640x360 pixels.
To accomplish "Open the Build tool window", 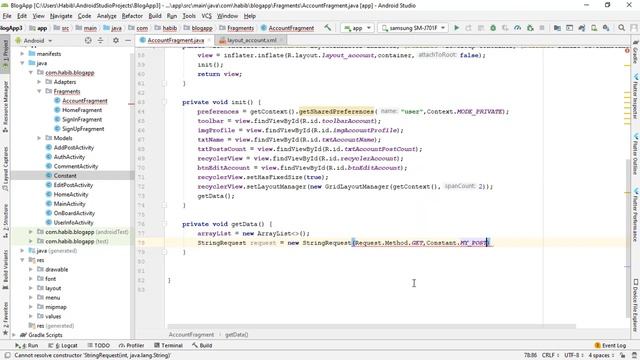I will pos(202,345).
